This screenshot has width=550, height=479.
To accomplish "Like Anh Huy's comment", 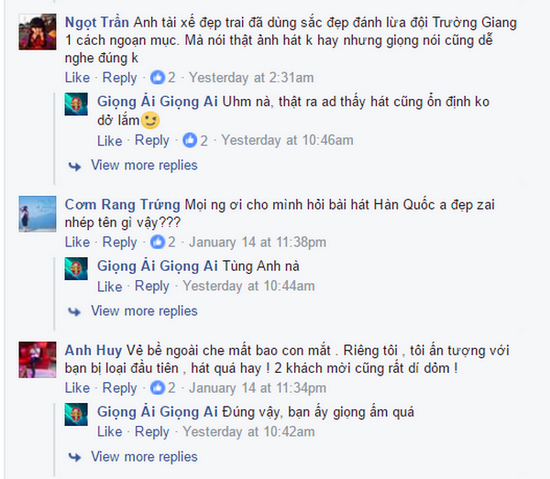I will coord(77,388).
